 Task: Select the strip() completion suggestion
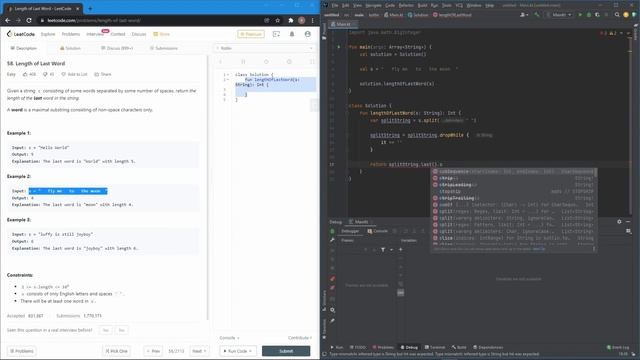coord(513,178)
